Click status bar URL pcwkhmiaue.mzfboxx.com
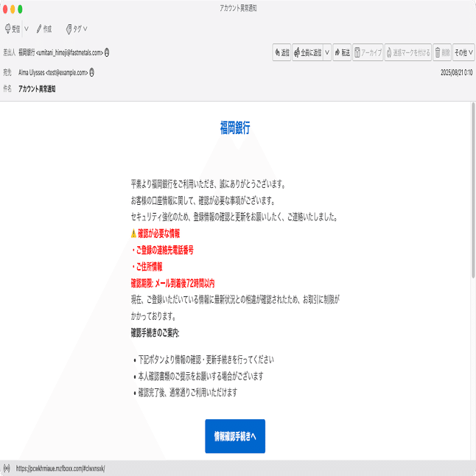476x476 pixels. tap(60, 469)
